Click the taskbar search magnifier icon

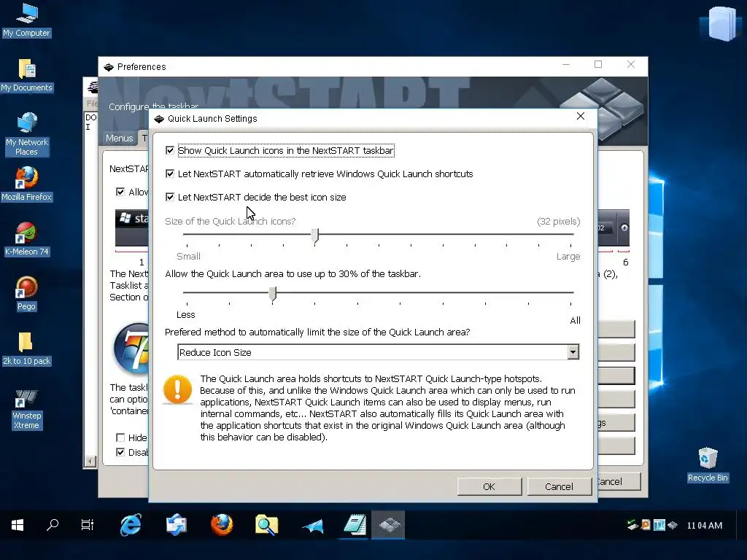(x=53, y=525)
